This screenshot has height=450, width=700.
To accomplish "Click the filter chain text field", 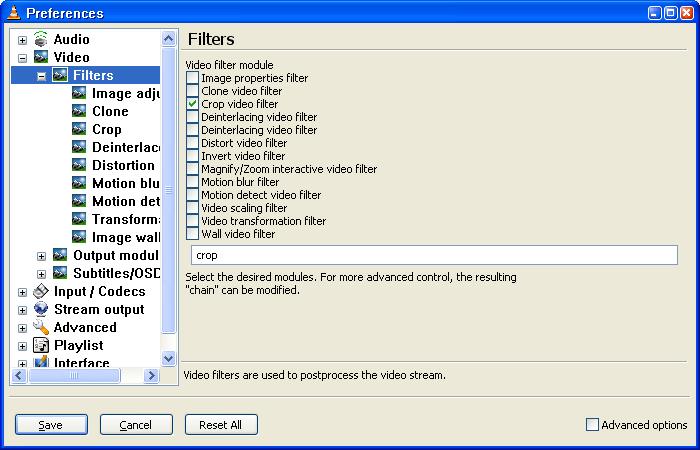I will (x=434, y=255).
